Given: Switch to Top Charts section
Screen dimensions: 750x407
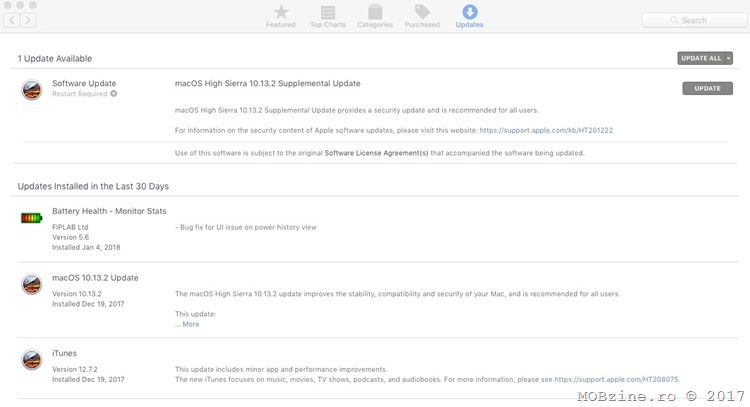Looking at the screenshot, I should coord(329,14).
